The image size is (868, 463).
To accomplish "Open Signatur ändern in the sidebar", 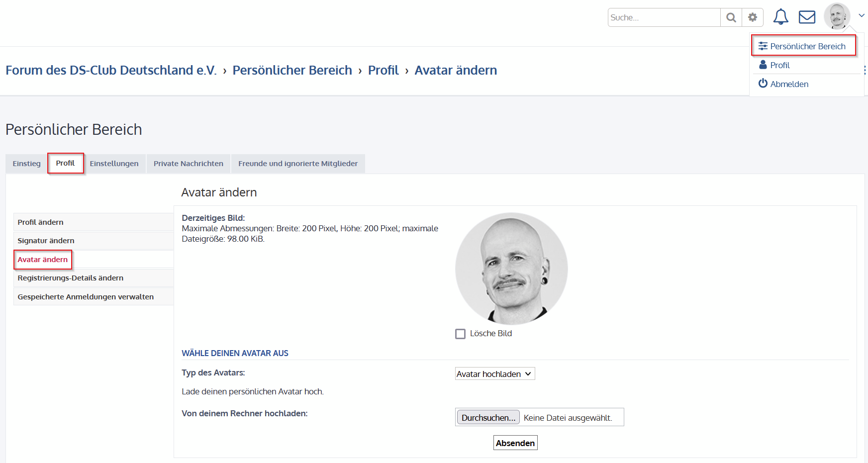I will (x=46, y=241).
